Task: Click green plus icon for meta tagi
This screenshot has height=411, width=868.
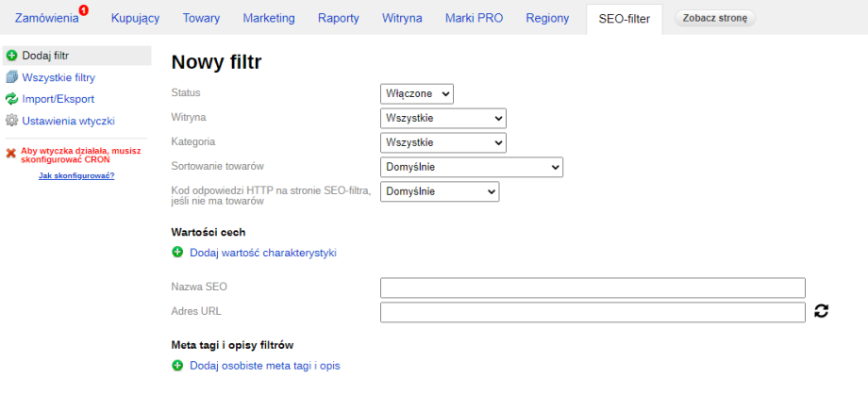Action: pos(177,365)
